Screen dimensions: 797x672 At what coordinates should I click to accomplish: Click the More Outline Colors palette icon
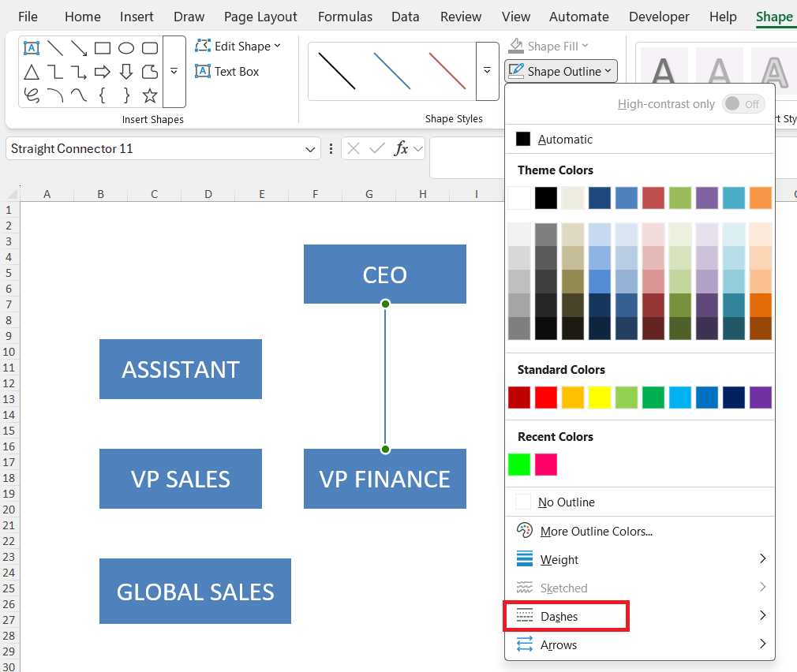click(x=525, y=531)
